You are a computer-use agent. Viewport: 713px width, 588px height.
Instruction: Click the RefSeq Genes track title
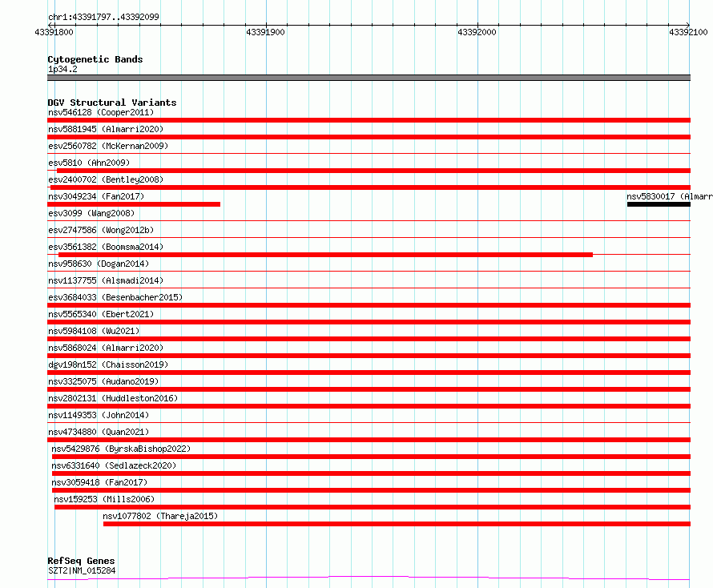click(81, 561)
